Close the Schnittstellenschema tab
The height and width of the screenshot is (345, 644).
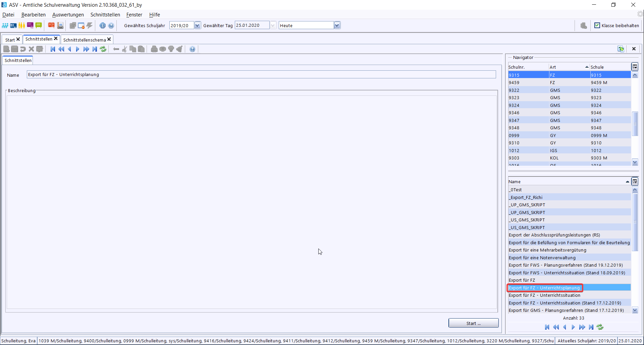pyautogui.click(x=109, y=39)
